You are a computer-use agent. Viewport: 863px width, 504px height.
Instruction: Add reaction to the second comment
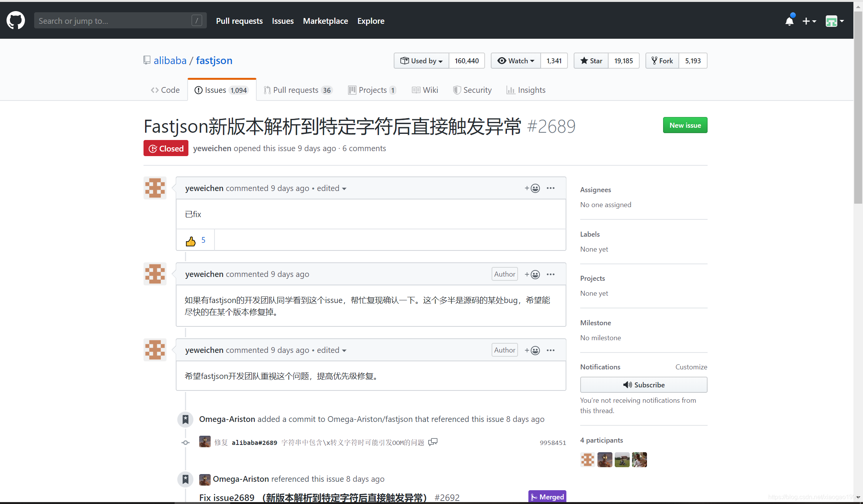(532, 274)
